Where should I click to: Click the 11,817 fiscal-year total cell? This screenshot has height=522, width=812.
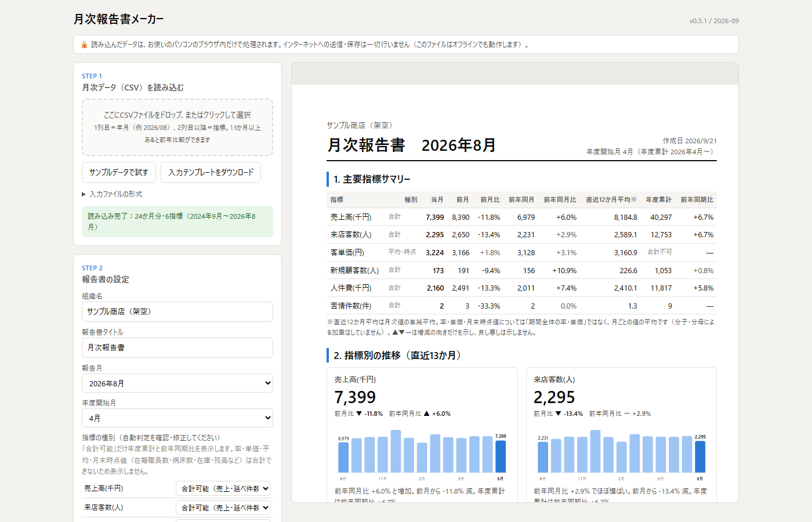(x=661, y=288)
